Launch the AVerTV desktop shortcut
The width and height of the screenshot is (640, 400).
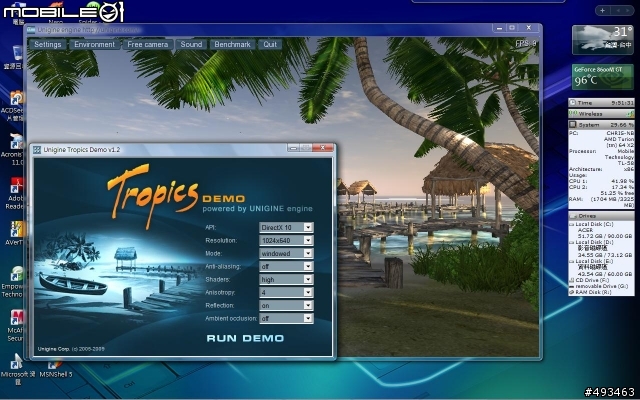[15, 233]
